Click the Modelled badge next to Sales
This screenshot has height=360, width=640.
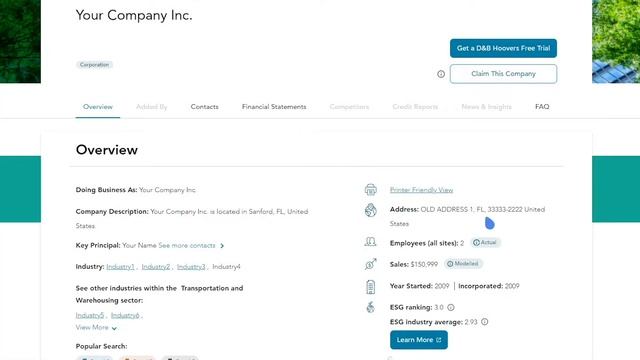click(463, 264)
